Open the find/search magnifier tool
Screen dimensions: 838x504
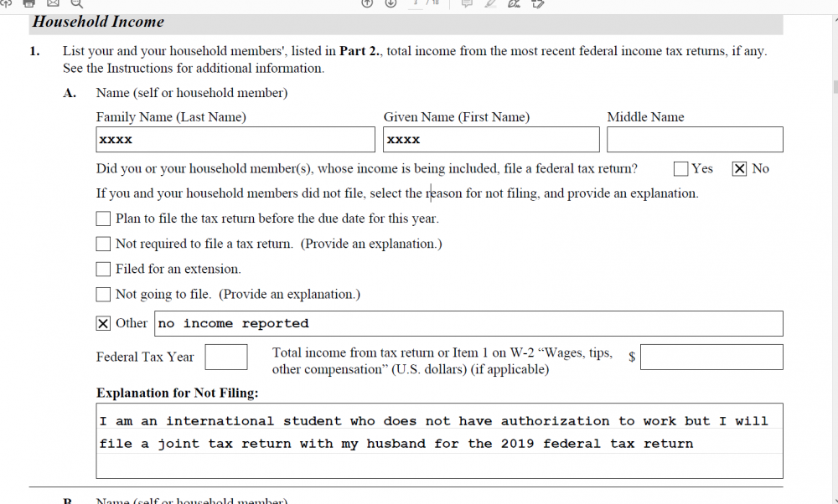tap(77, 3)
